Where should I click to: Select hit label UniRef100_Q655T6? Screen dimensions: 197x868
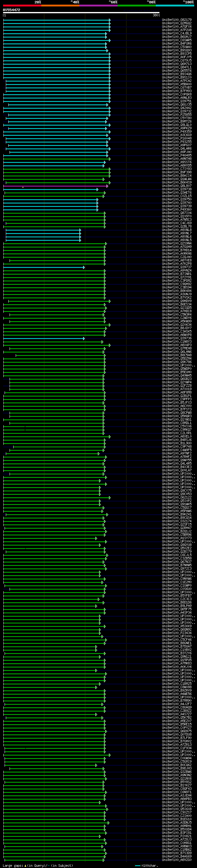(x=177, y=71)
